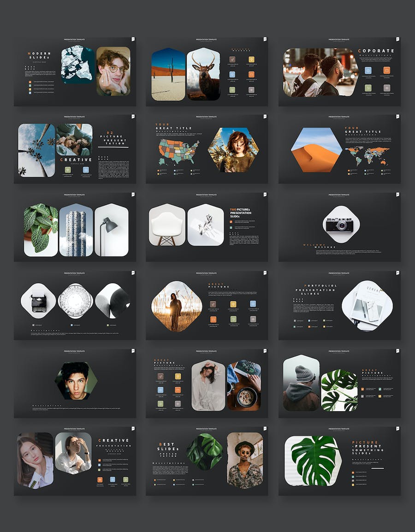
Task: Click the orange icon on the COPORATE slide
Action: point(386,70)
